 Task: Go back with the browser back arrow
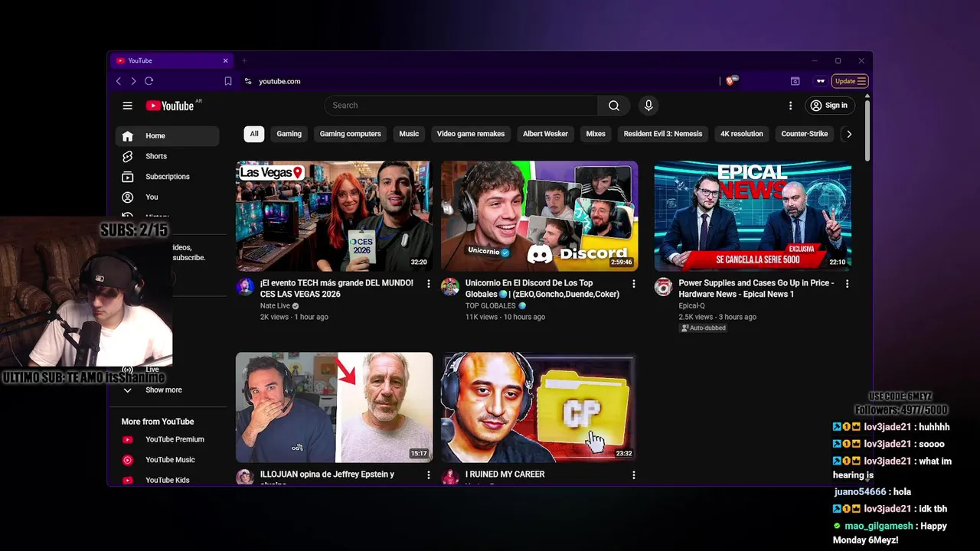(119, 81)
